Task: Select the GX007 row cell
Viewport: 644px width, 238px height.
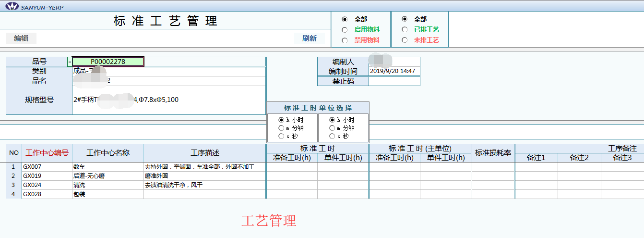Action: (47, 167)
